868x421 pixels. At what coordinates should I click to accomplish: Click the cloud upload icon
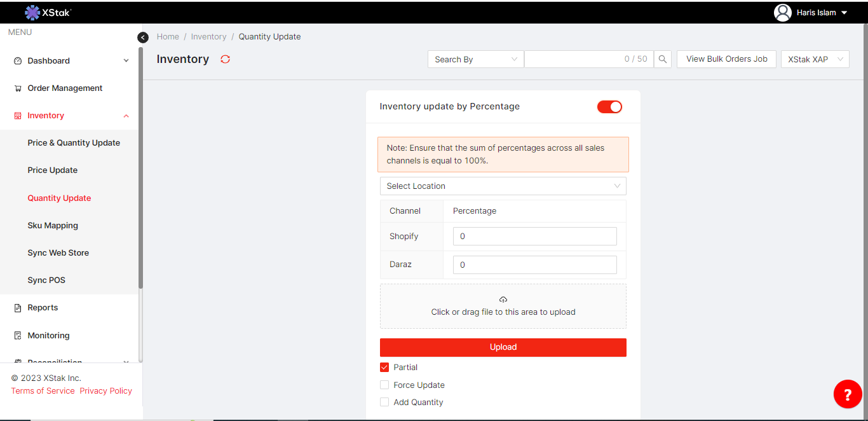point(503,300)
